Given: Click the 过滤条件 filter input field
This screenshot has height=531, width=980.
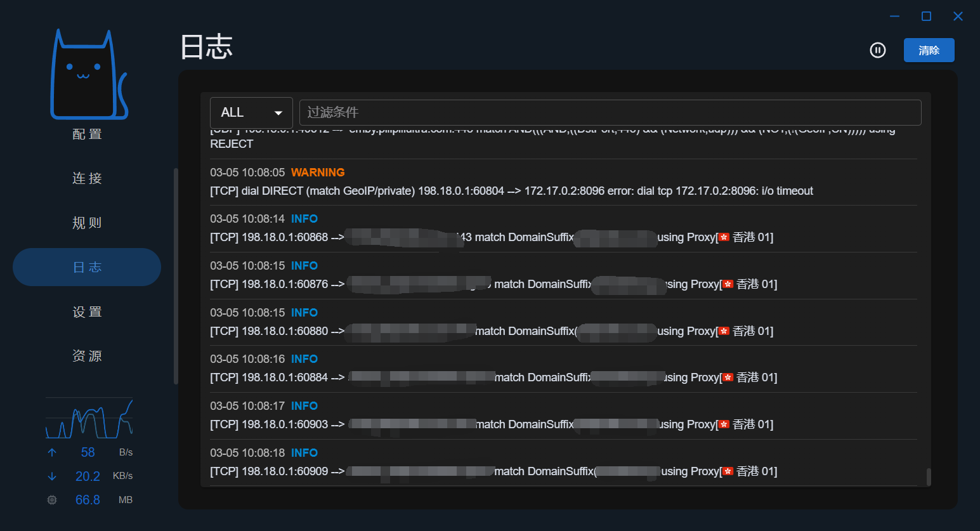Looking at the screenshot, I should click(610, 112).
